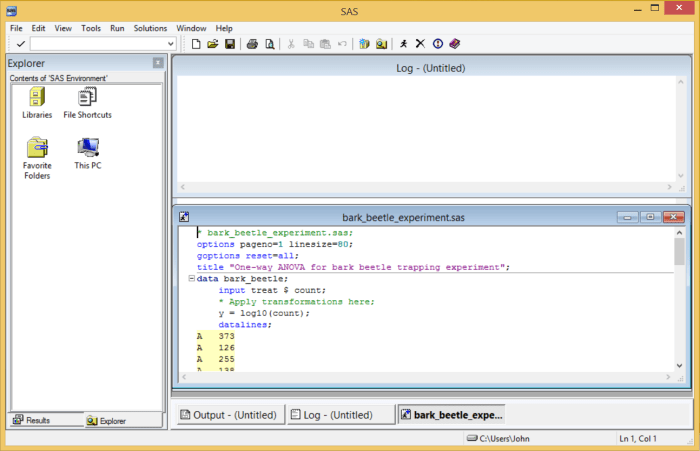Click the command box checkmark button
Screen dimensions: 700x451
pyautogui.click(x=20, y=44)
